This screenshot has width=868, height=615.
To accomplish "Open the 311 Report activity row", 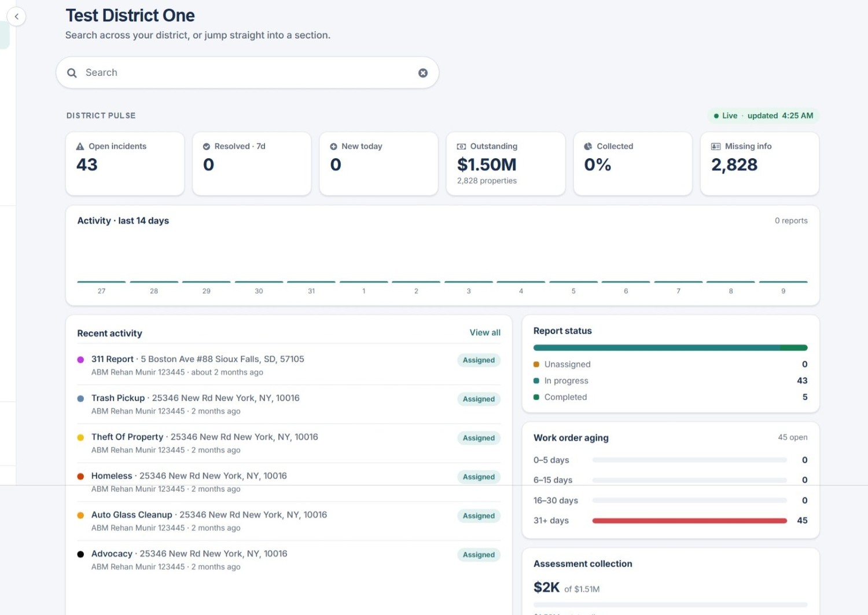I will 289,365.
